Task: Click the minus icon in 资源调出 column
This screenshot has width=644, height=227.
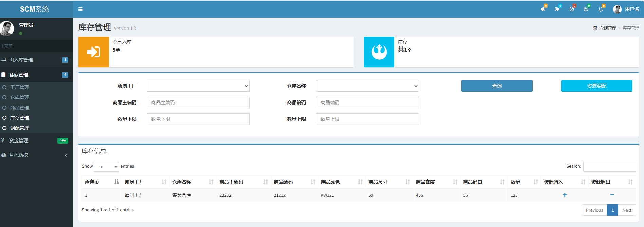Action: click(x=612, y=195)
